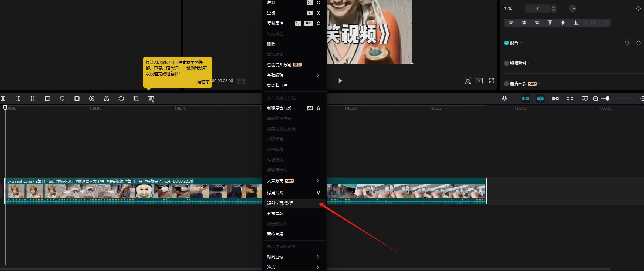Click the delete trash icon in timeline toolbar
Screen dimensions: 644x271
pos(47,98)
